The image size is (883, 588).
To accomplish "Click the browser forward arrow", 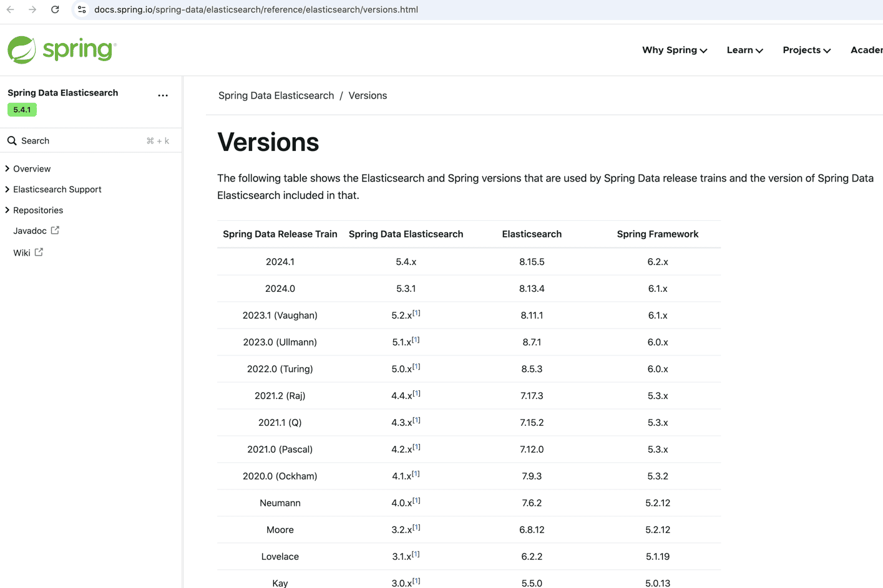I will [32, 9].
